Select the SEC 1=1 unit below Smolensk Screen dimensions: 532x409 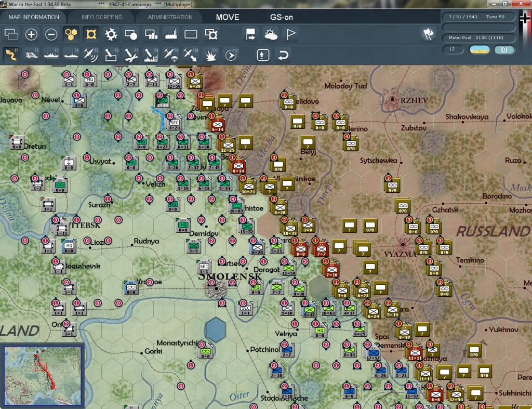click(246, 309)
